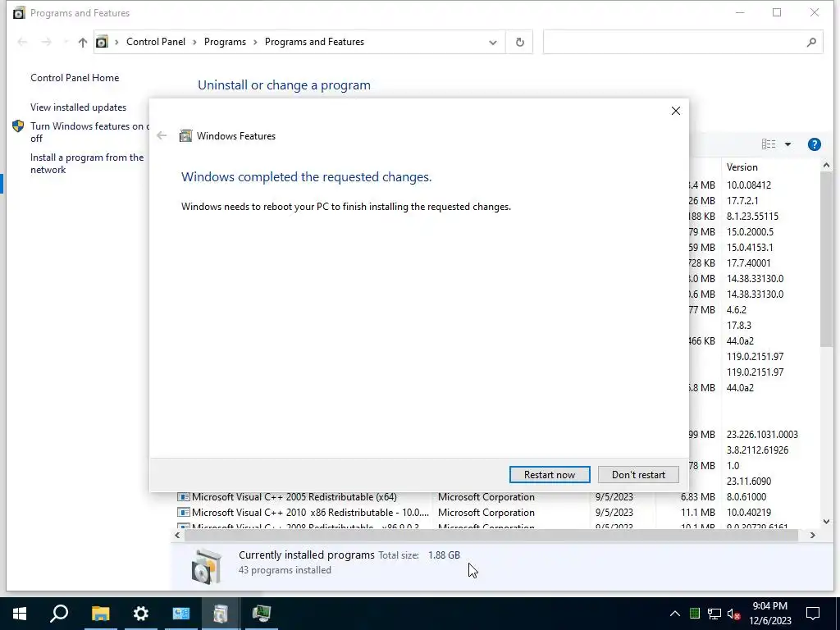
Task: Click Turn Windows features on or off link
Action: click(x=89, y=132)
